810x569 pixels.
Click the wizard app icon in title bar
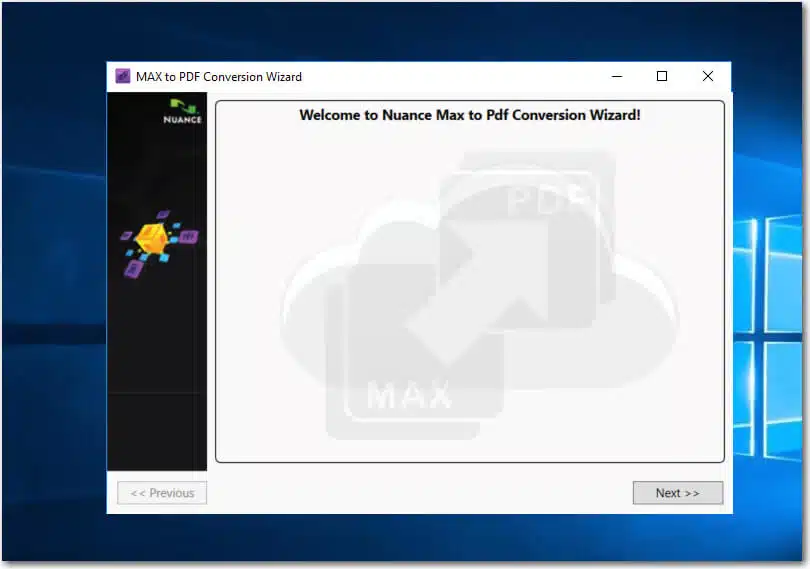point(123,76)
